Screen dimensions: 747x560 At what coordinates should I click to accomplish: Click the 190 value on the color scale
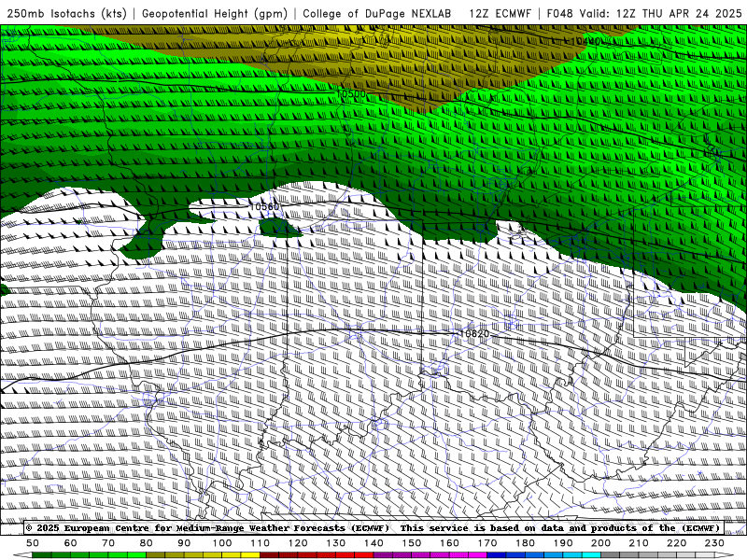[x=563, y=543]
